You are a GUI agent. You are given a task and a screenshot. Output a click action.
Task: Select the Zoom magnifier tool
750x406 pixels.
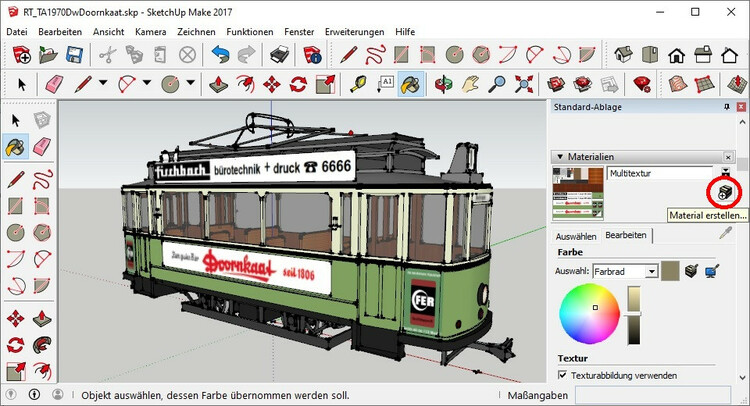coord(497,84)
